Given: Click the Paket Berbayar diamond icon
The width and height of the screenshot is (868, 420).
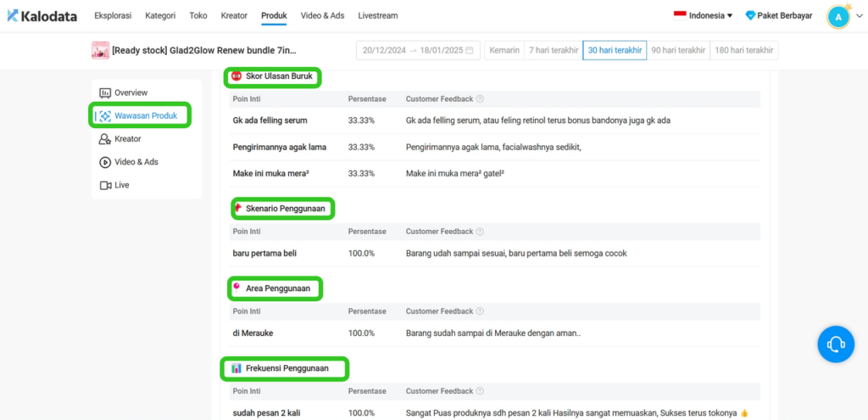Looking at the screenshot, I should [x=750, y=15].
